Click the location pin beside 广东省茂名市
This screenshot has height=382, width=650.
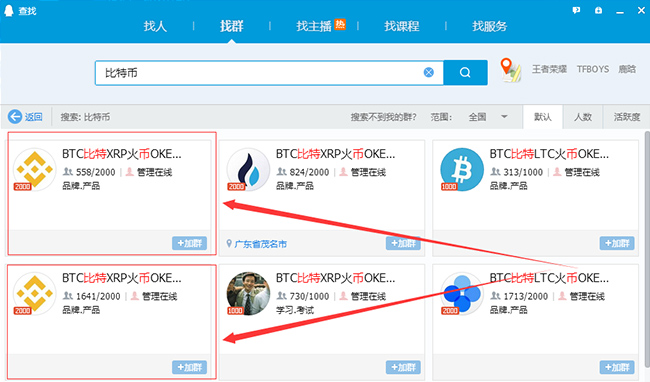[x=229, y=244]
